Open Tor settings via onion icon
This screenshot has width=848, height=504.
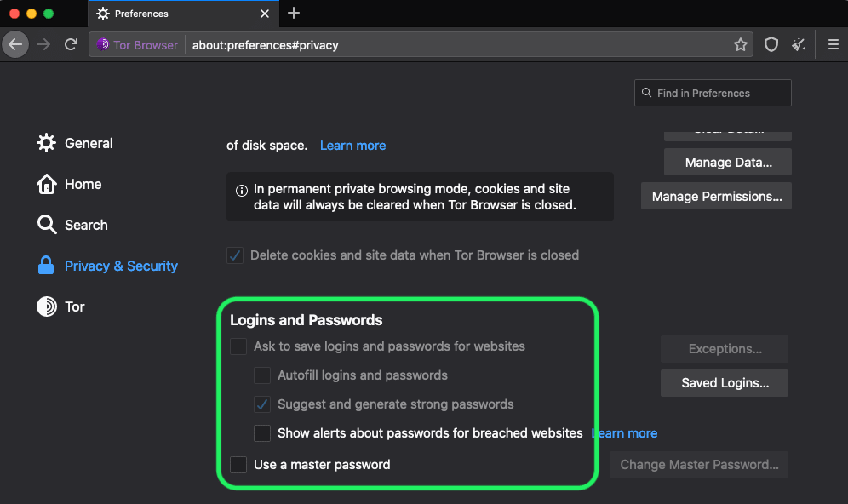coord(46,306)
